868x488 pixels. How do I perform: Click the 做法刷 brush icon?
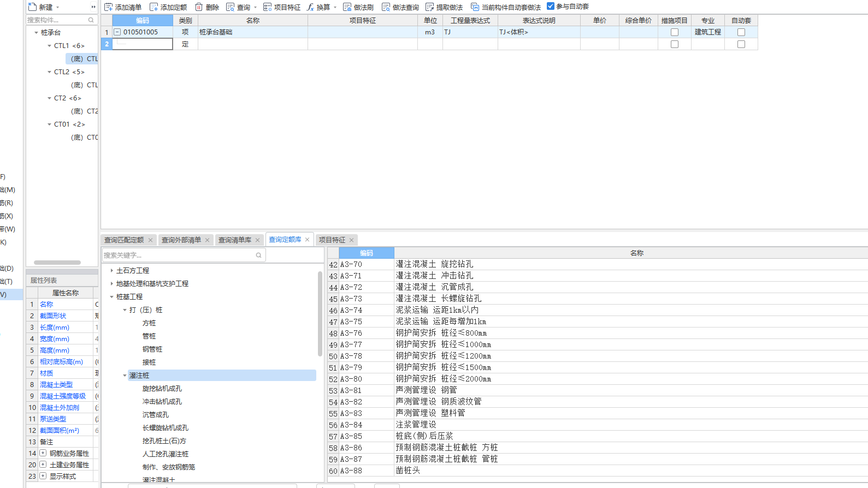click(x=347, y=7)
